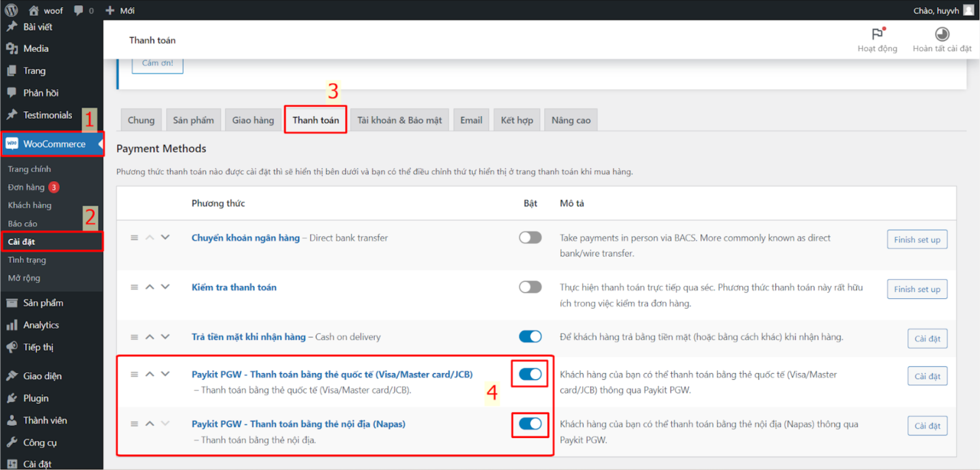980x470 pixels.
Task: Open Paykit PGW Napas method link
Action: point(298,424)
